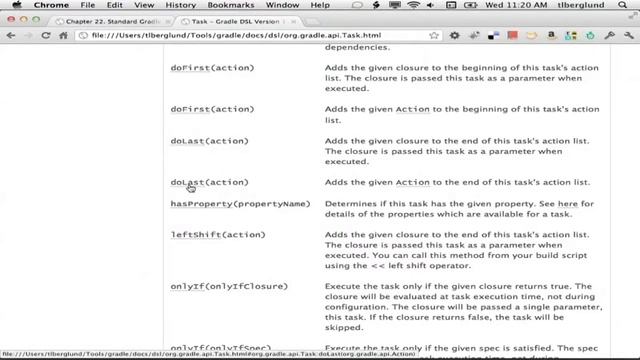Bookmark this page with the star icon
640x360 pixels.
point(434,36)
